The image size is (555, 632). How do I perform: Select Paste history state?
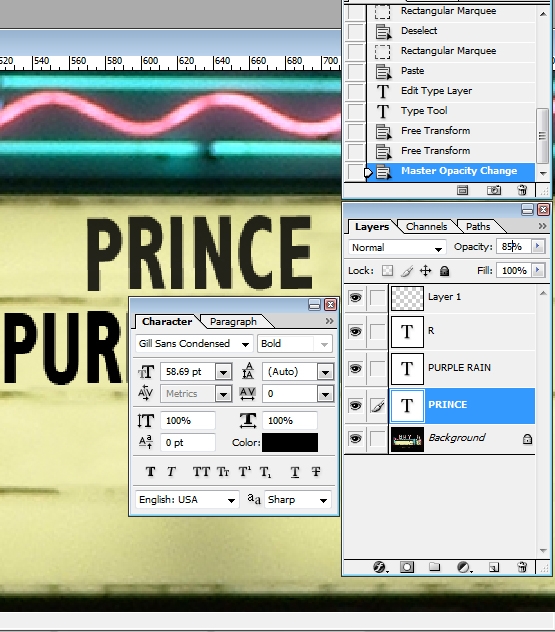tap(451, 71)
